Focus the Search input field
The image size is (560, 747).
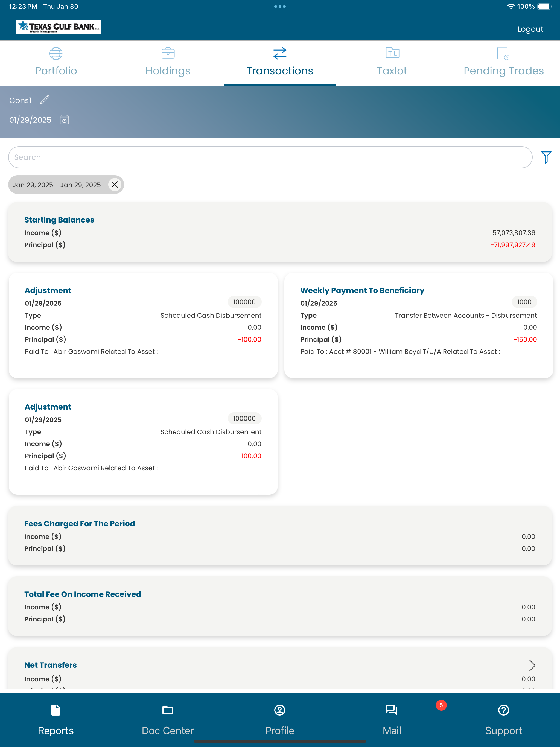[x=270, y=157]
